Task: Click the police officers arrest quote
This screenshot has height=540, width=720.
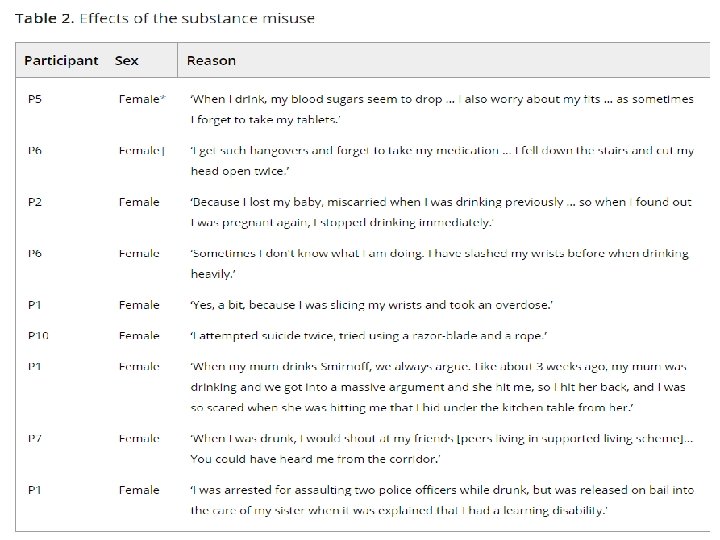Action: click(x=442, y=500)
